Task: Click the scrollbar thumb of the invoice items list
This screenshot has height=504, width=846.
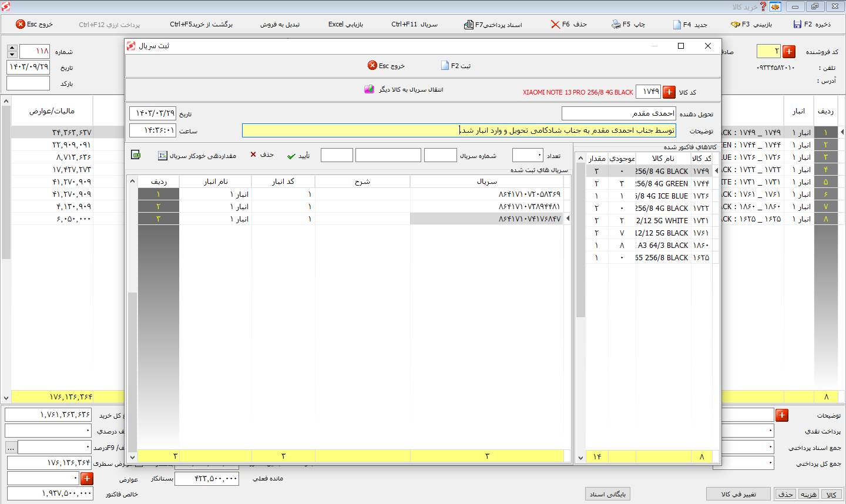Action: 580,241
